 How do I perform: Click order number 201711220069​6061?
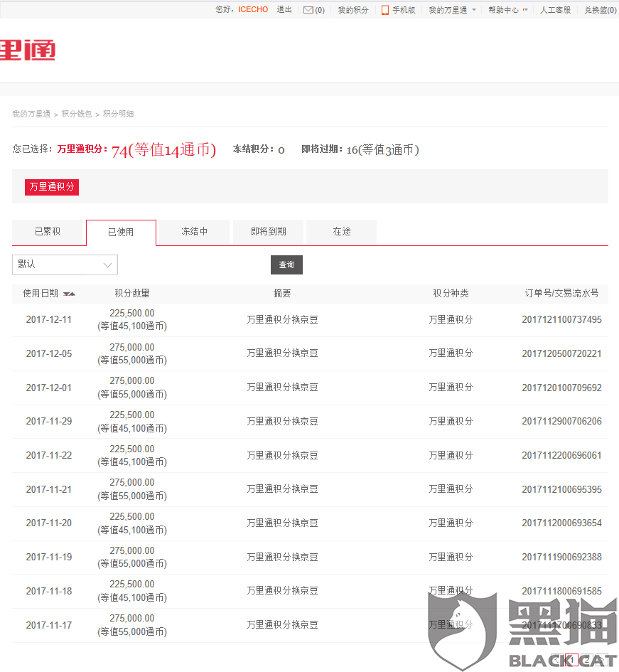[561, 456]
